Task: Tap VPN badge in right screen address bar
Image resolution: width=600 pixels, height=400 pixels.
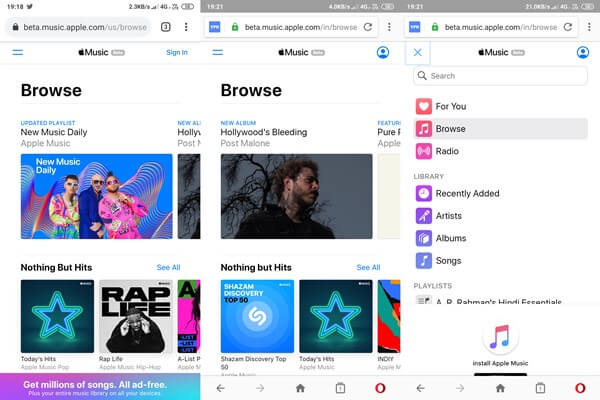Action: [x=414, y=27]
